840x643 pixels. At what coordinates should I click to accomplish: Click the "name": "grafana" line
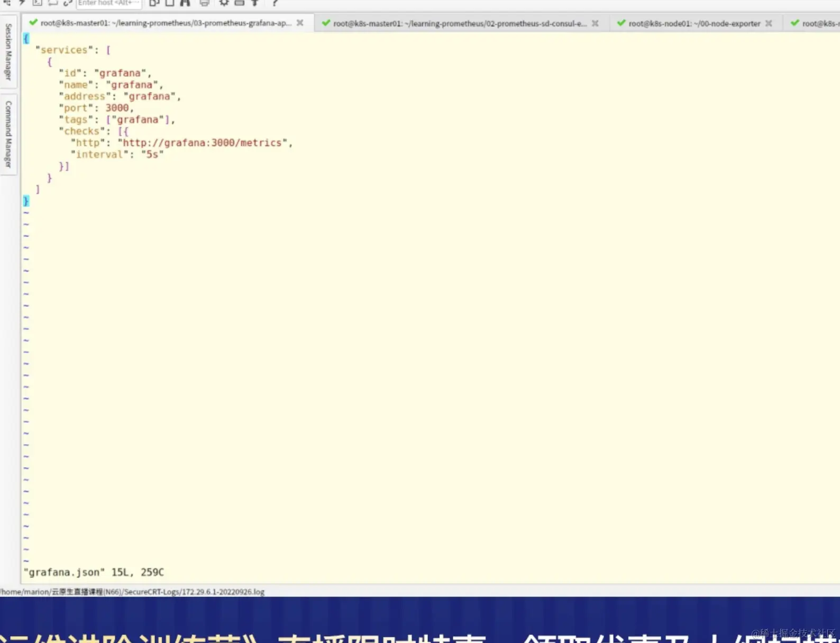pyautogui.click(x=111, y=85)
